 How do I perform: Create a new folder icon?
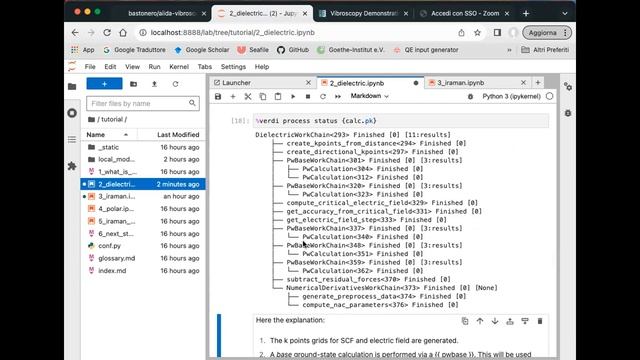(x=133, y=84)
